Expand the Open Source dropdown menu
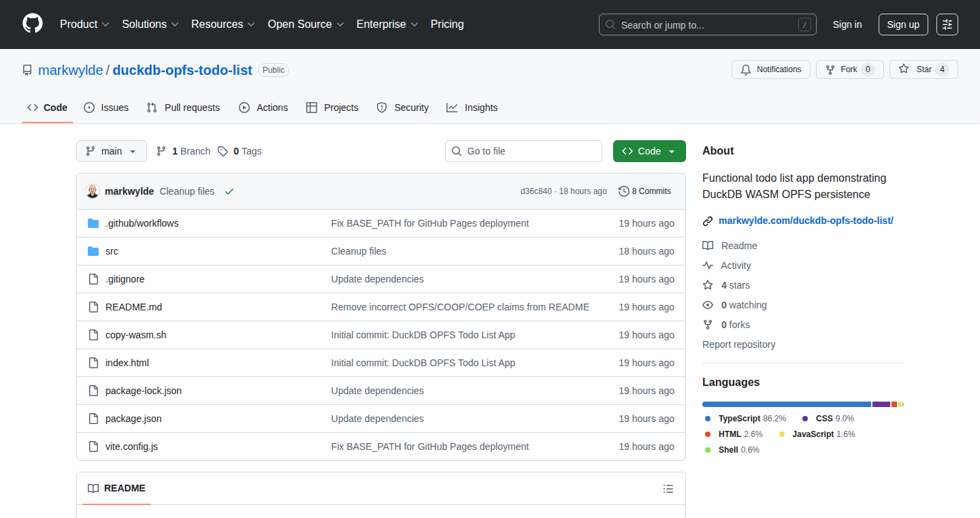The width and height of the screenshot is (980, 518). coord(306,25)
